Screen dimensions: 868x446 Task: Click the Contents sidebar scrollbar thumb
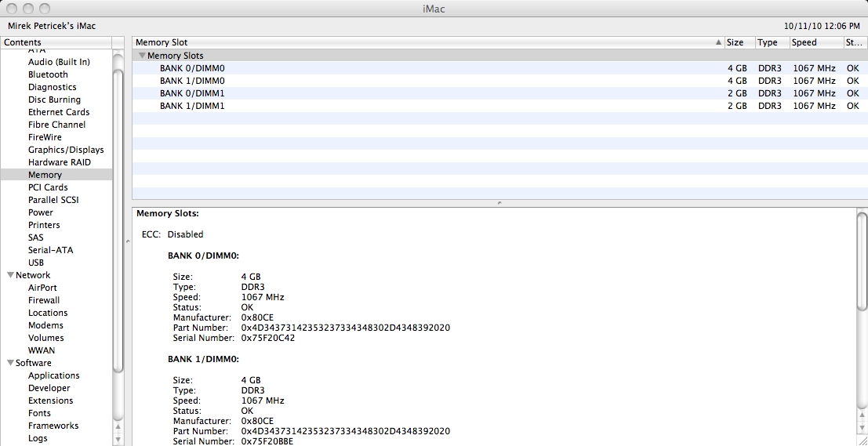[118, 221]
